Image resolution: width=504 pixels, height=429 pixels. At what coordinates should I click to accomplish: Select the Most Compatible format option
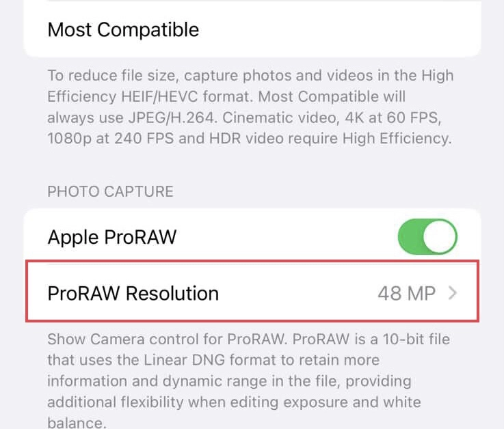252,29
